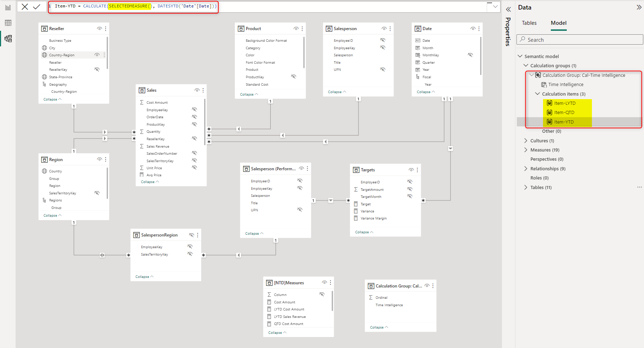
Task: Switch to Table view icon in left sidebar
Action: tap(8, 23)
